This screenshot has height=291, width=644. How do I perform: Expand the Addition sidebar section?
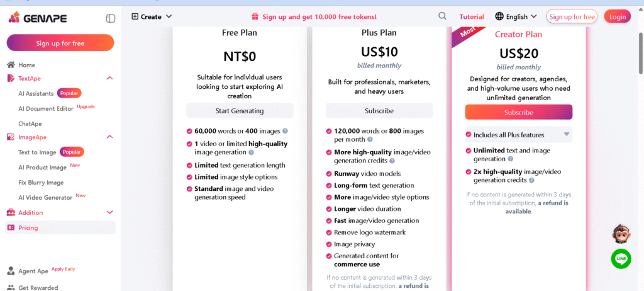pyautogui.click(x=109, y=212)
